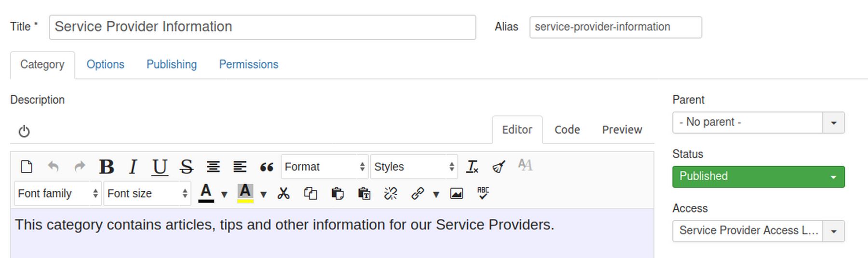Open the Permissions tab
This screenshot has width=868, height=258.
point(248,64)
